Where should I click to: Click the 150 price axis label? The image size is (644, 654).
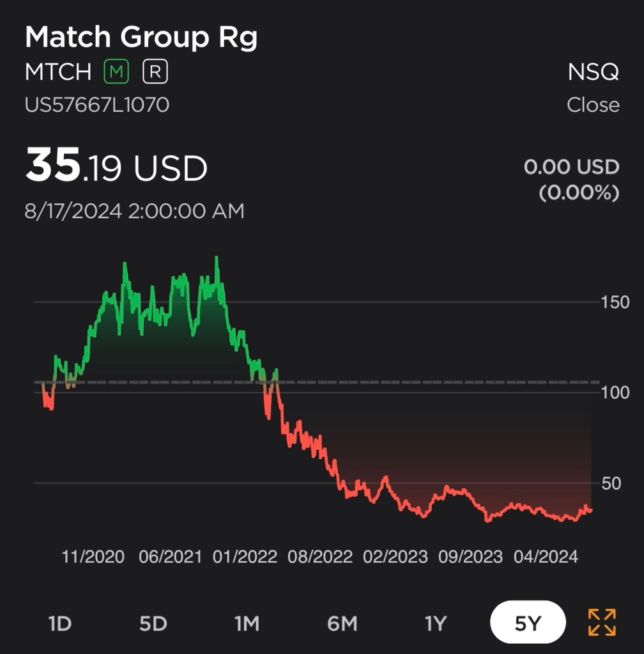(616, 302)
